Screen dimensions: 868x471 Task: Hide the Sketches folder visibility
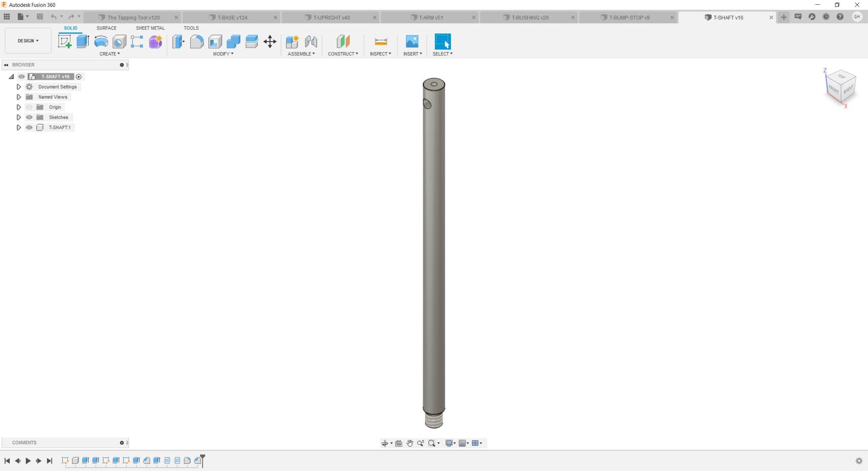point(29,117)
